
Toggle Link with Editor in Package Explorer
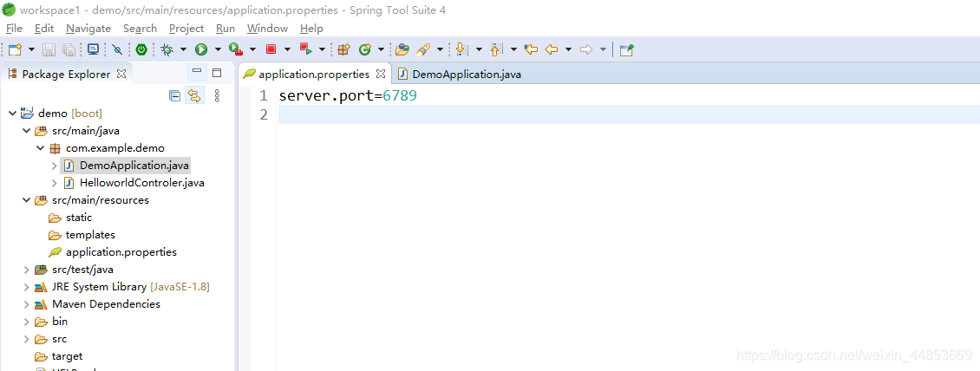pyautogui.click(x=195, y=95)
